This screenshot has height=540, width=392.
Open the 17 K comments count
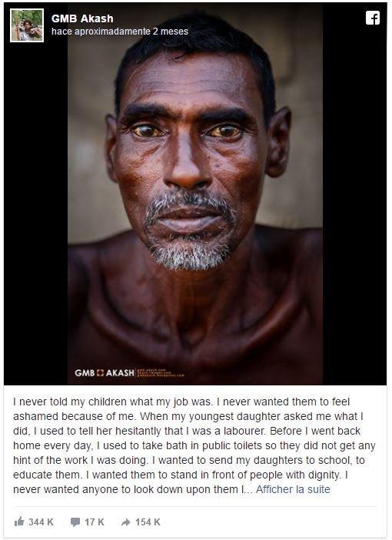[x=95, y=522]
